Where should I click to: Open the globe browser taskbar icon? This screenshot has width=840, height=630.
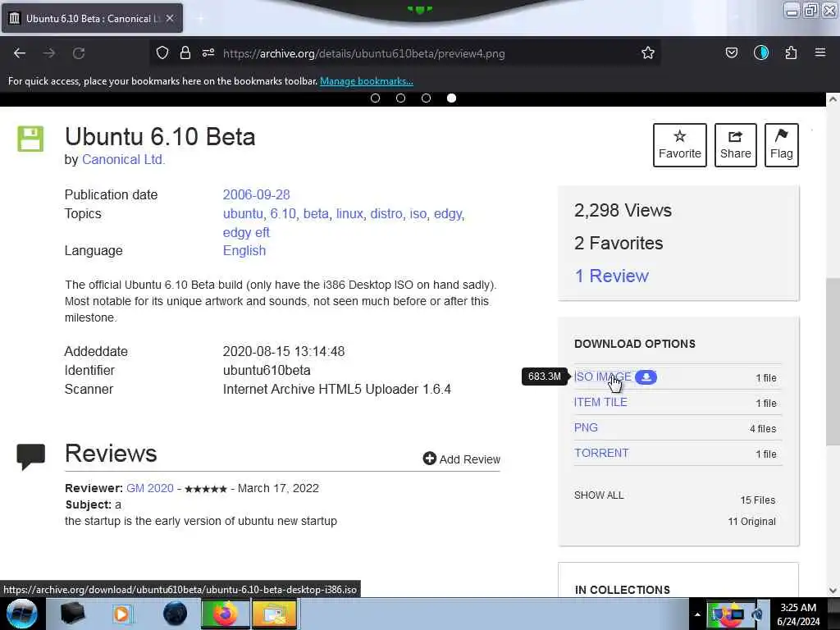175,614
